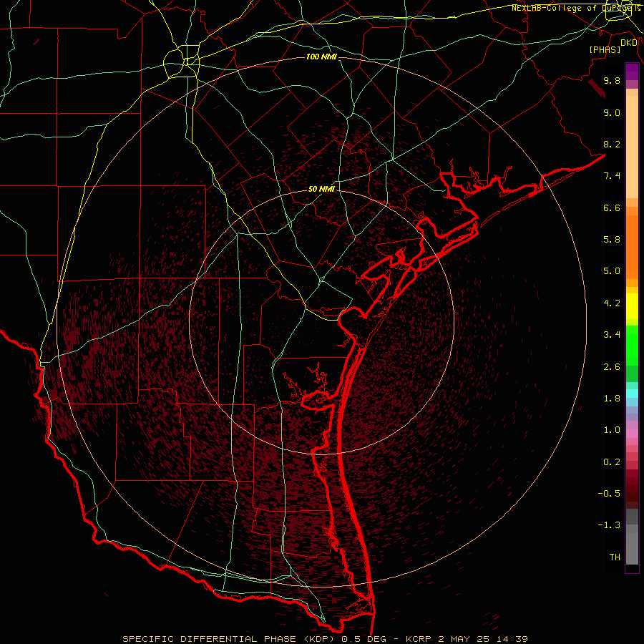Click the orange segment of color bar

632,247
